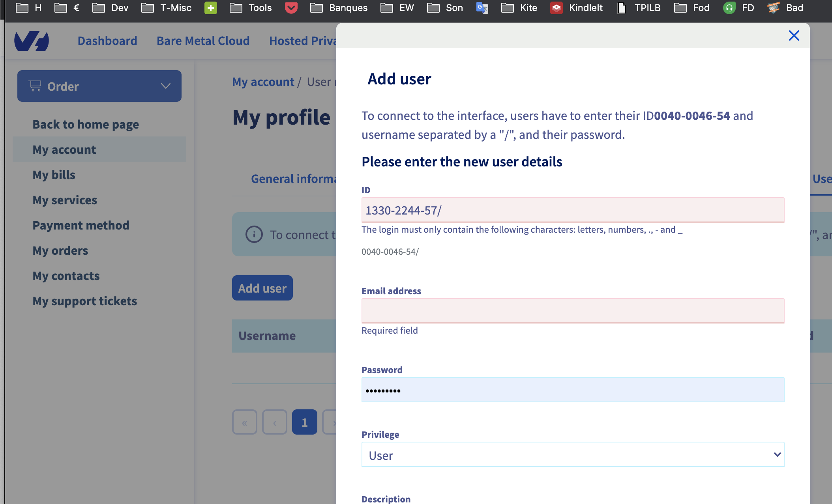Go to Dashboard menu
832x504 pixels.
point(107,41)
